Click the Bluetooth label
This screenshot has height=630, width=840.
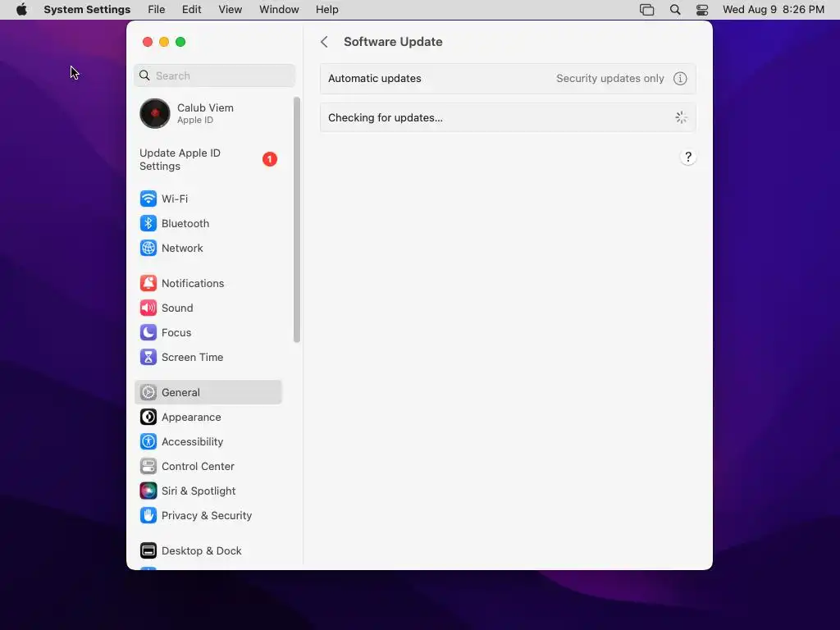[185, 223]
